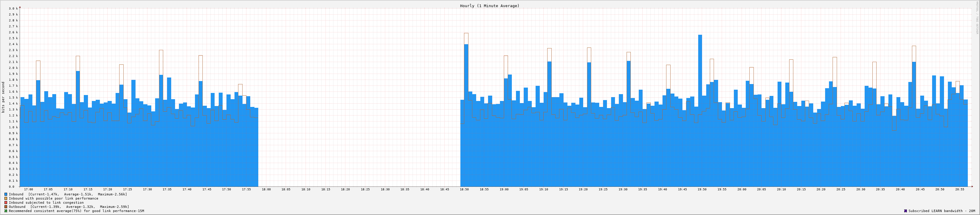This screenshot has height=215, width=980.
Task: Click the orange poor link performance swatch
Action: point(6,198)
